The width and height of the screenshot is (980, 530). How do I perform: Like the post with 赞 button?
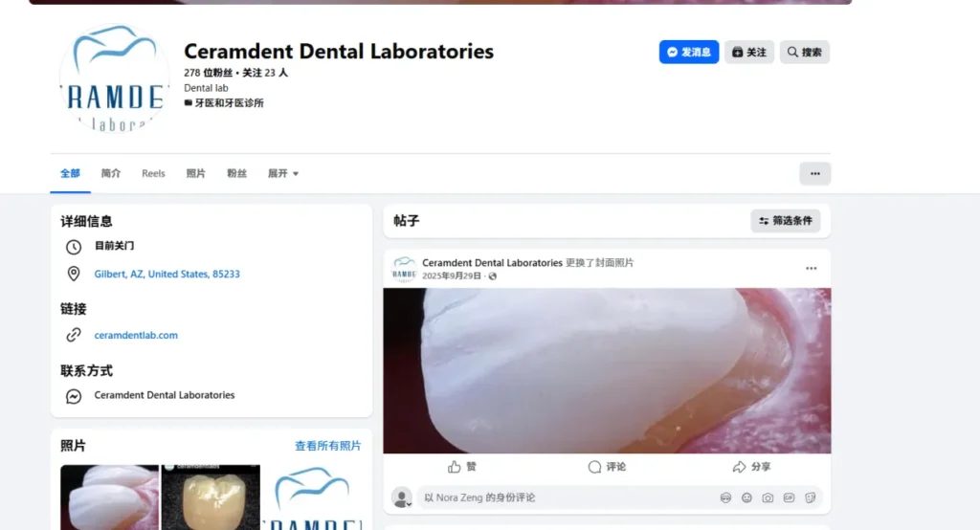(462, 467)
